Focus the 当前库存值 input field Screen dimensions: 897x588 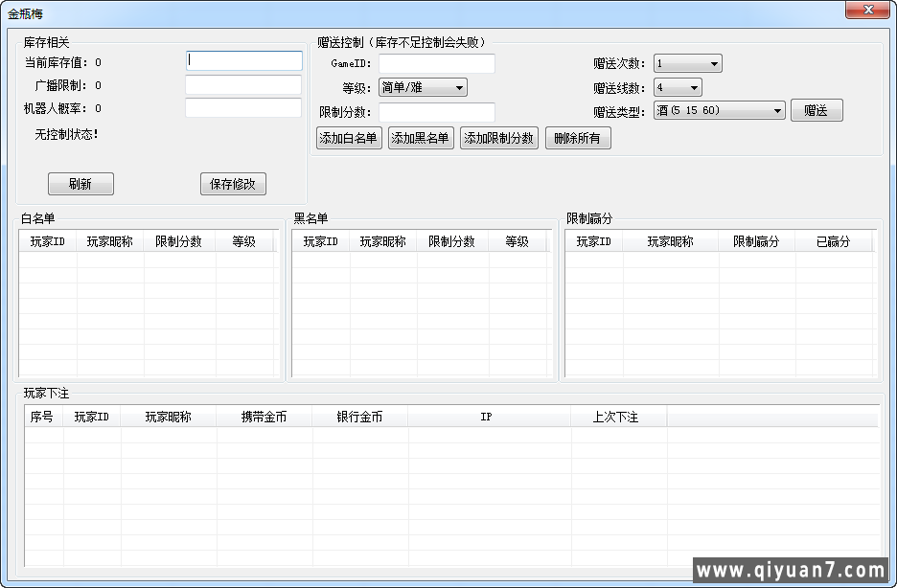click(243, 61)
